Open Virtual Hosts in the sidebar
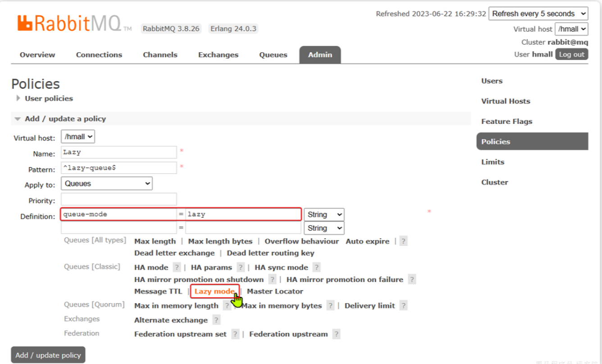602x364 pixels. pyautogui.click(x=506, y=101)
